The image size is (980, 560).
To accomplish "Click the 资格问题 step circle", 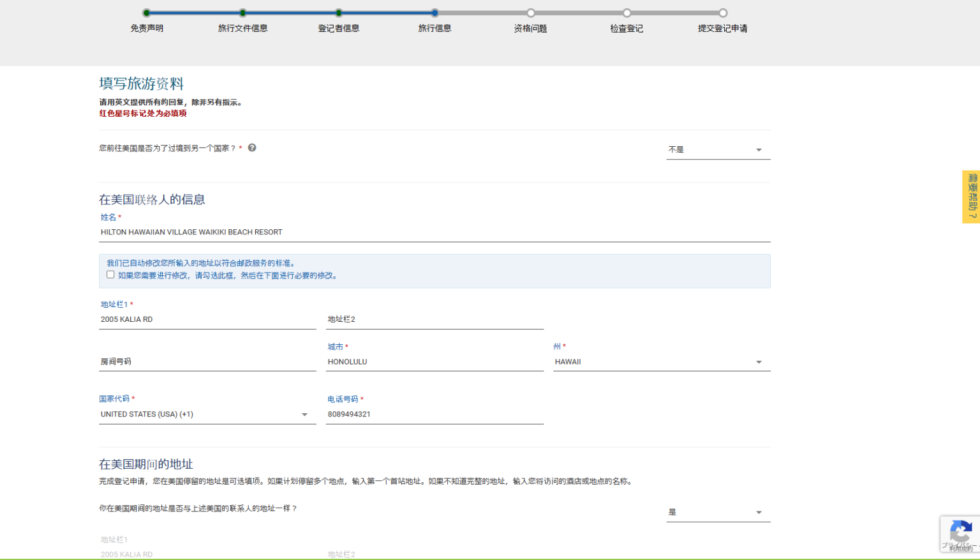I will 531,13.
